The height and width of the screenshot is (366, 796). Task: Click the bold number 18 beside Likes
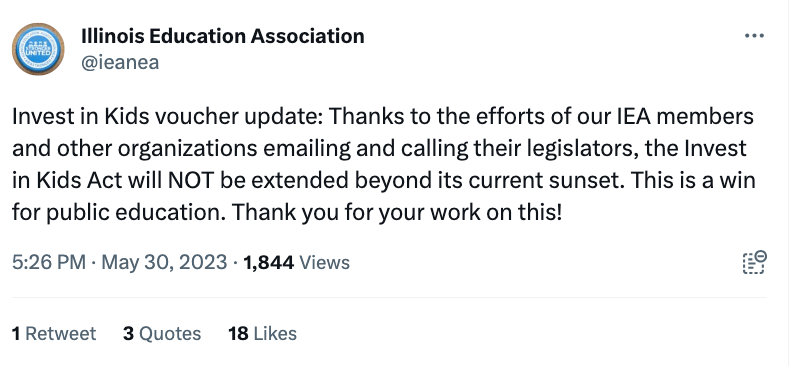[238, 334]
